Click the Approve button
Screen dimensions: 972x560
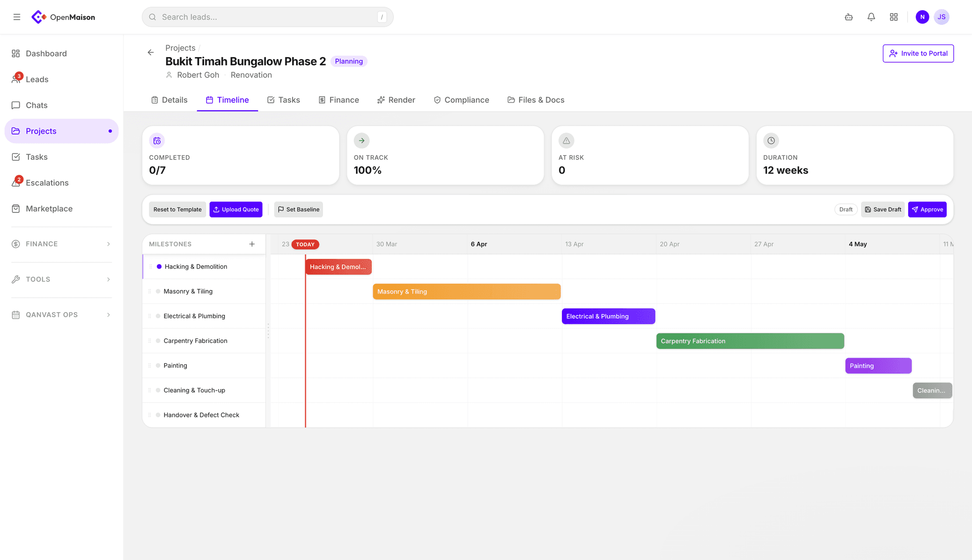(927, 209)
